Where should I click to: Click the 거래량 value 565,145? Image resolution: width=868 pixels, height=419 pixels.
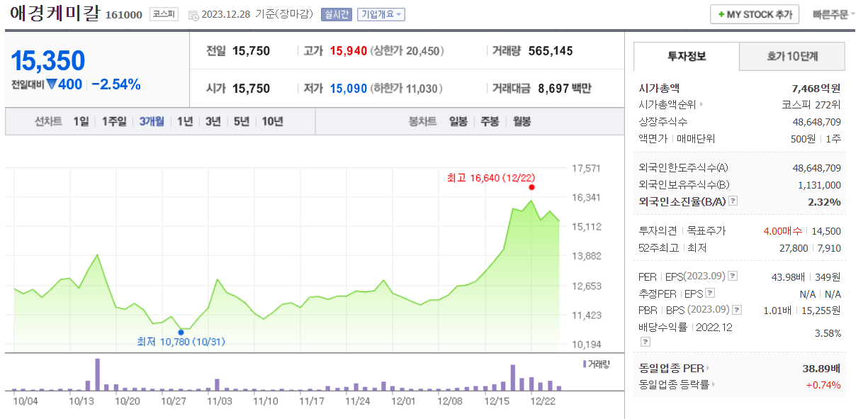(551, 51)
